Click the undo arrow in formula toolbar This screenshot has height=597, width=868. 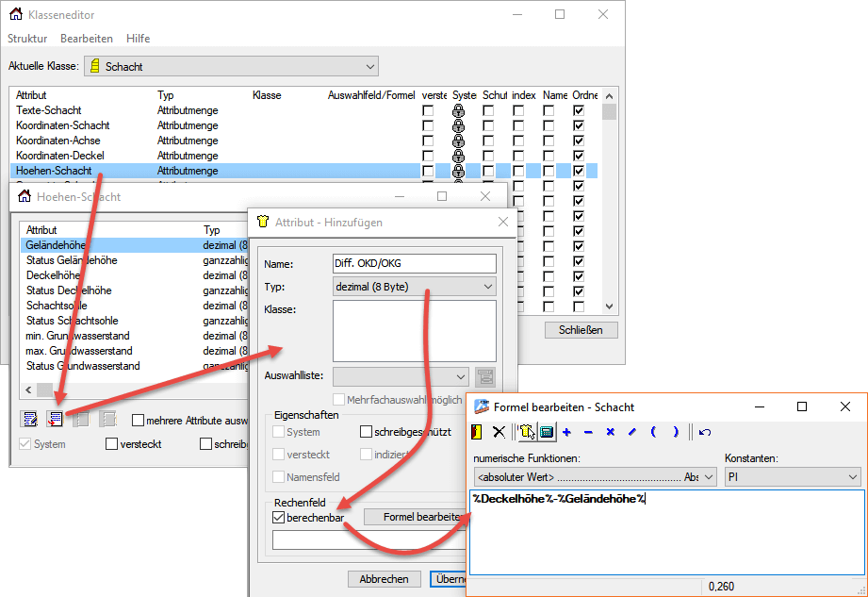(705, 432)
